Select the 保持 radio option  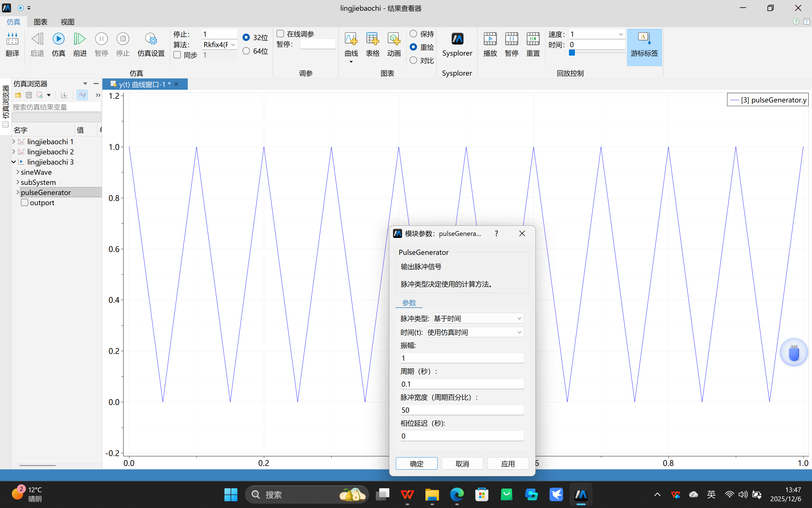coord(413,34)
